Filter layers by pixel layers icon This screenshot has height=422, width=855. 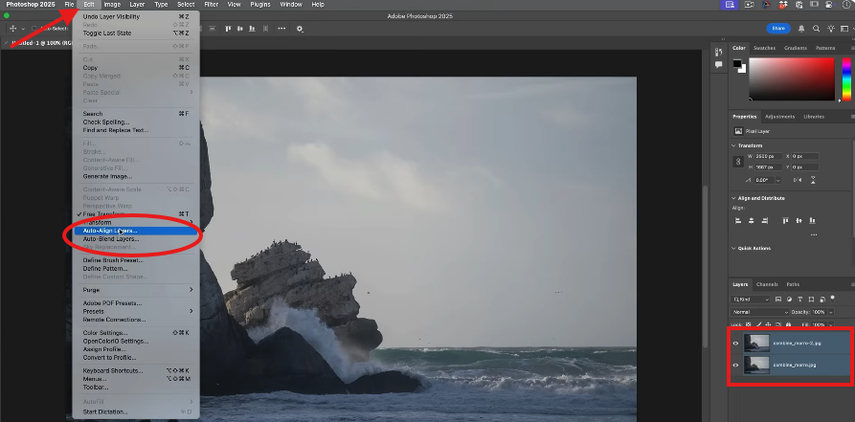point(778,299)
